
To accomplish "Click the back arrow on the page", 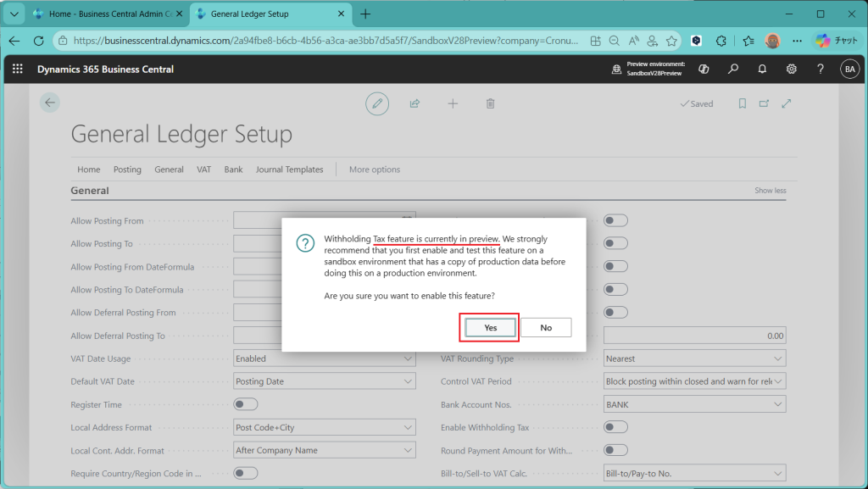I will point(50,103).
